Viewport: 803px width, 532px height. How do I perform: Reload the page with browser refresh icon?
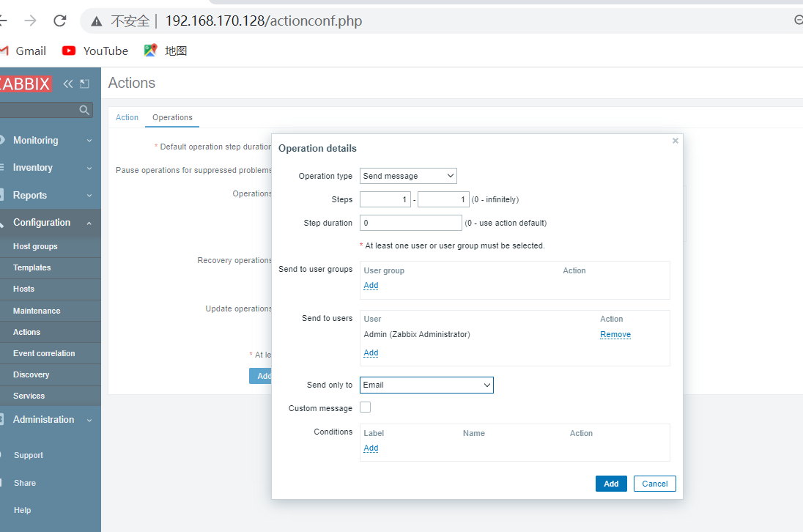tap(60, 21)
